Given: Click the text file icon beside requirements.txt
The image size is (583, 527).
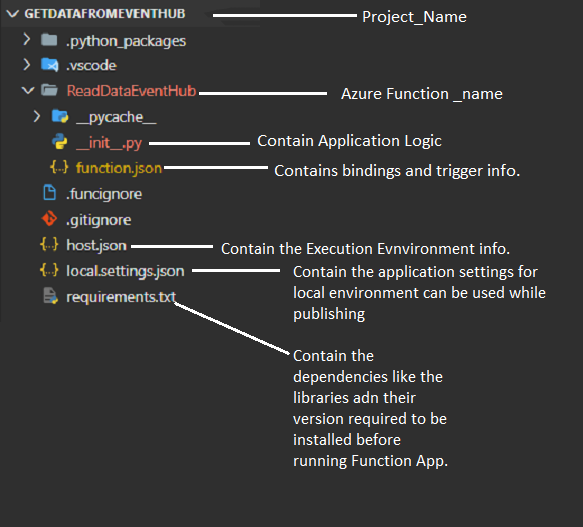Looking at the screenshot, I should [50, 296].
